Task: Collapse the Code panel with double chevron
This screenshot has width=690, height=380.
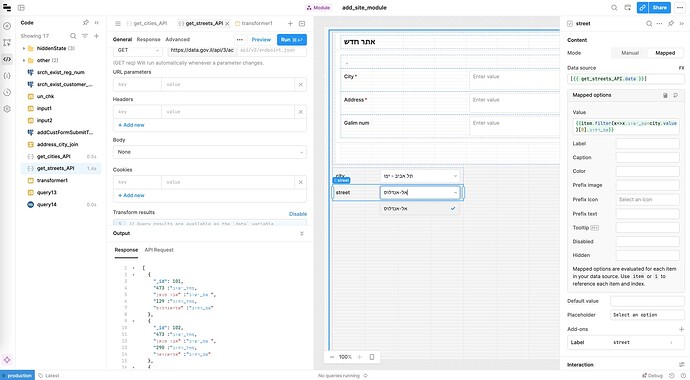Action: point(97,22)
